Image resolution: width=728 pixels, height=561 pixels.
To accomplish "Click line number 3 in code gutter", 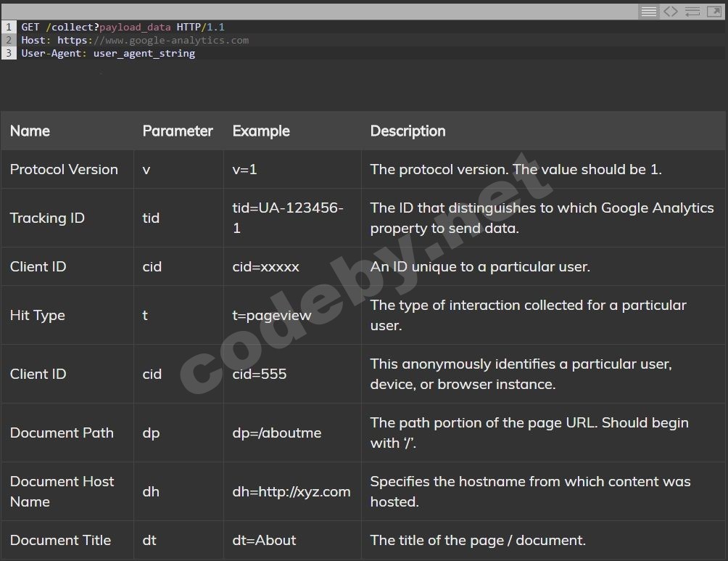I will [9, 53].
